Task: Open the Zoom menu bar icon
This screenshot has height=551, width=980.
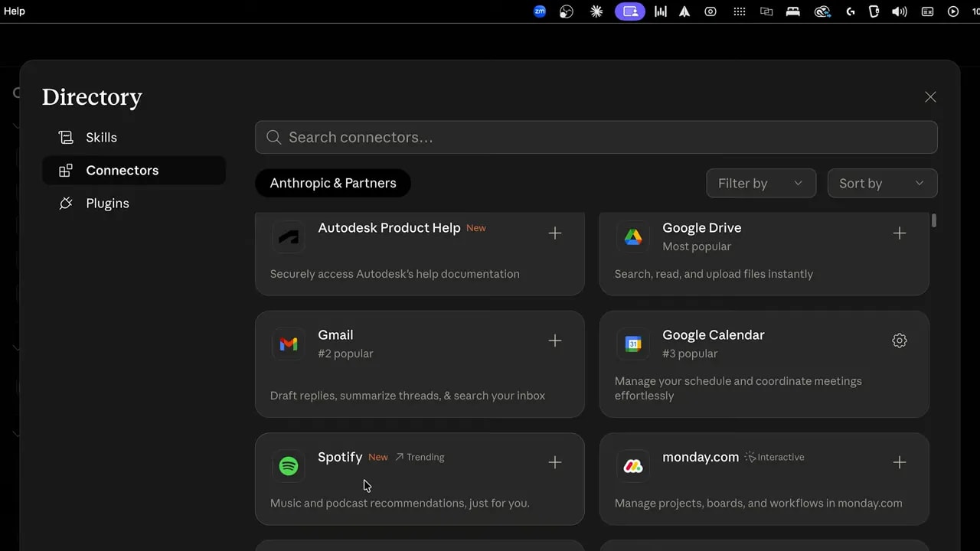Action: pyautogui.click(x=540, y=11)
